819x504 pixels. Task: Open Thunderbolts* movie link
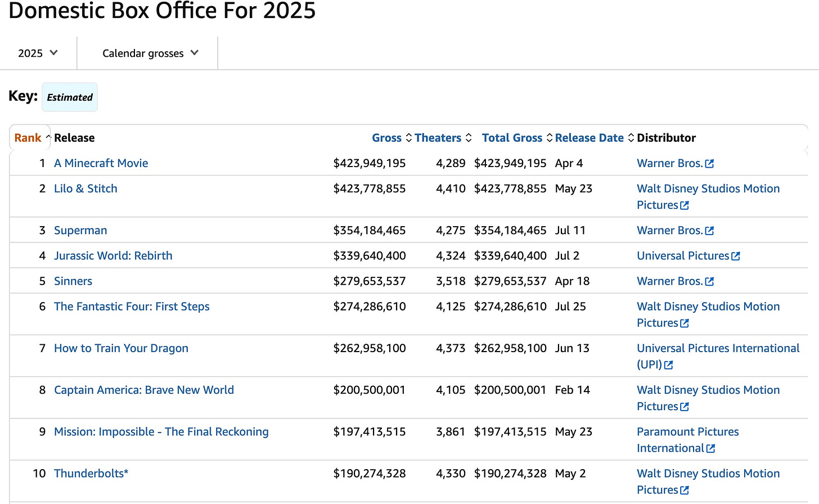pyautogui.click(x=91, y=474)
